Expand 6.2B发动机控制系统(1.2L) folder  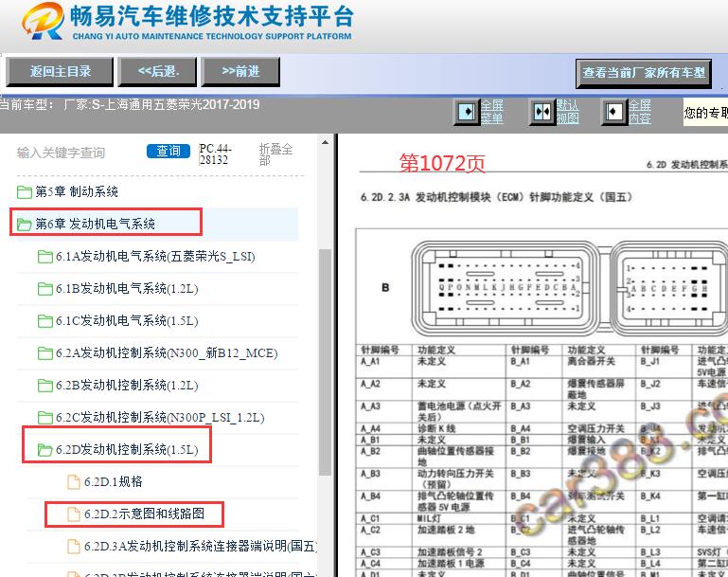[127, 385]
